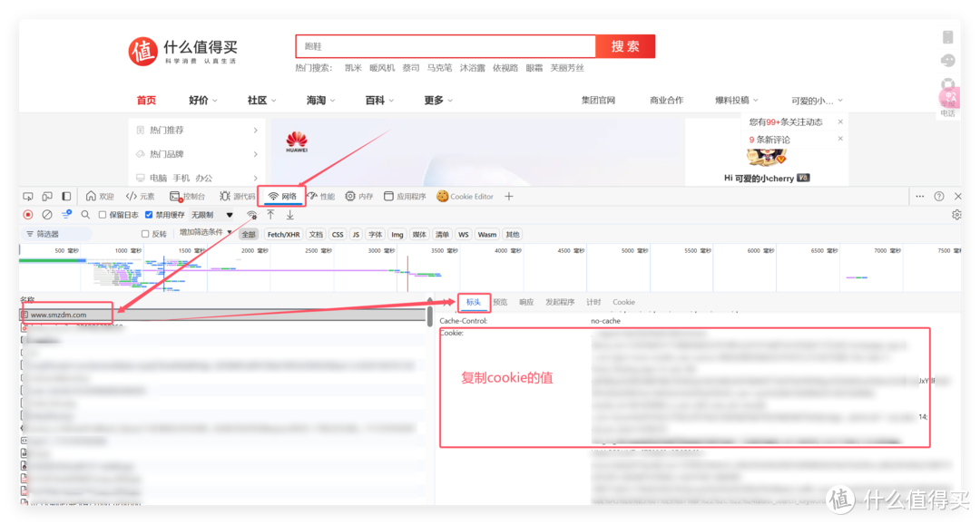Image resolution: width=980 pixels, height=524 pixels.
Task: Open network panel settings via the gear icon
Action: click(x=955, y=215)
